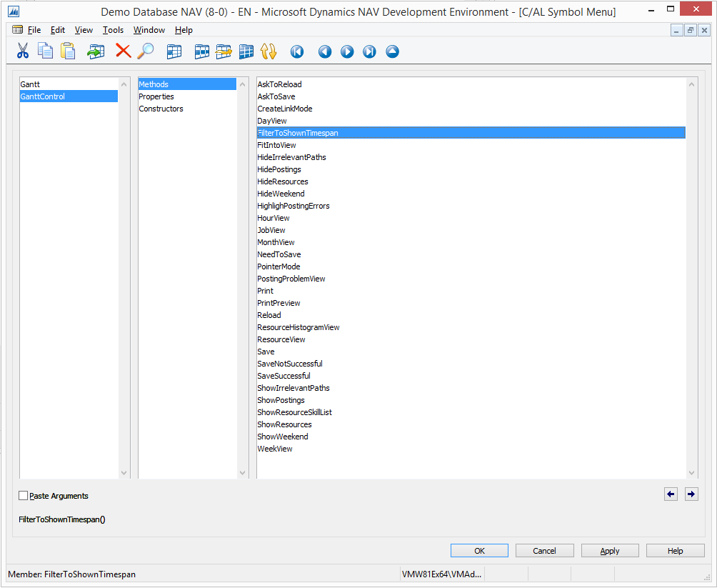This screenshot has height=588, width=717.
Task: Select Gantt in the first list
Action: (69, 84)
